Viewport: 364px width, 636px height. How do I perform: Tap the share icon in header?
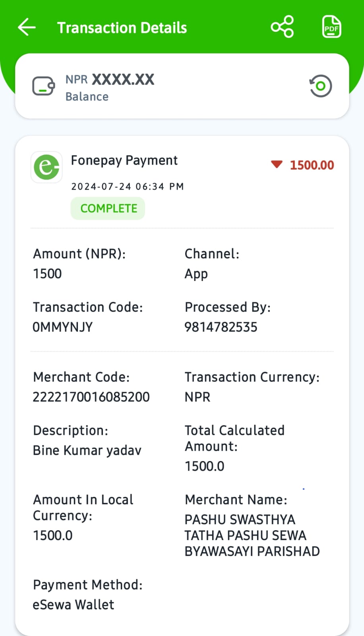coord(282,27)
